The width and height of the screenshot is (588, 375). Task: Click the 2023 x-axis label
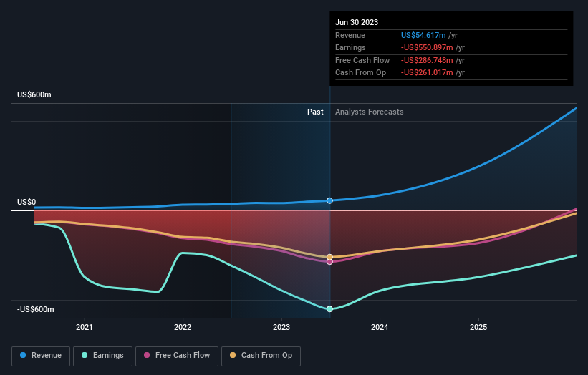281,327
